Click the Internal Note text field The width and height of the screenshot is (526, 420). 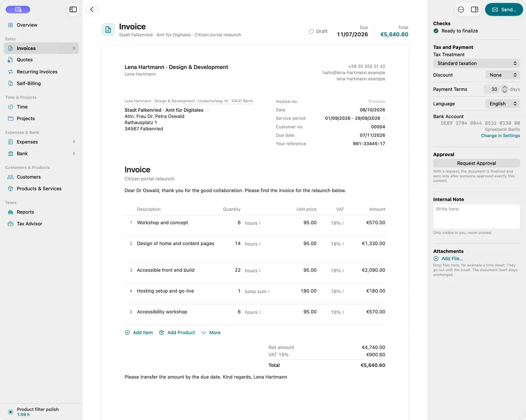(476, 216)
